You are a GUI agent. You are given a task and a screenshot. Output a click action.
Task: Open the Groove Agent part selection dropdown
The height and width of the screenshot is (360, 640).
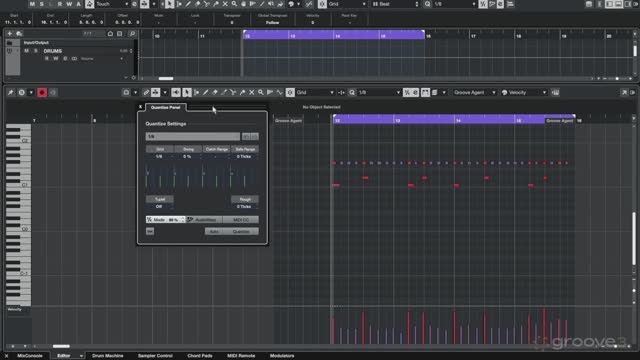[475, 93]
